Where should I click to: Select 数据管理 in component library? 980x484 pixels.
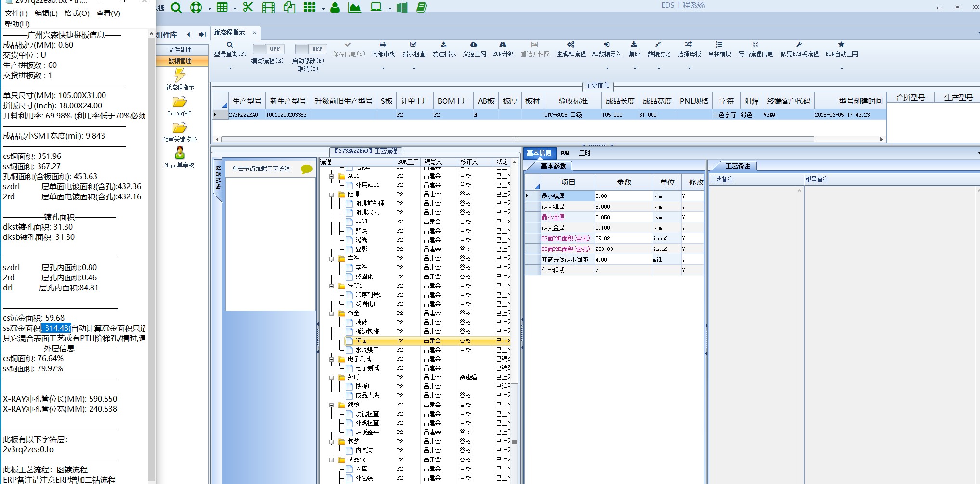pyautogui.click(x=180, y=61)
